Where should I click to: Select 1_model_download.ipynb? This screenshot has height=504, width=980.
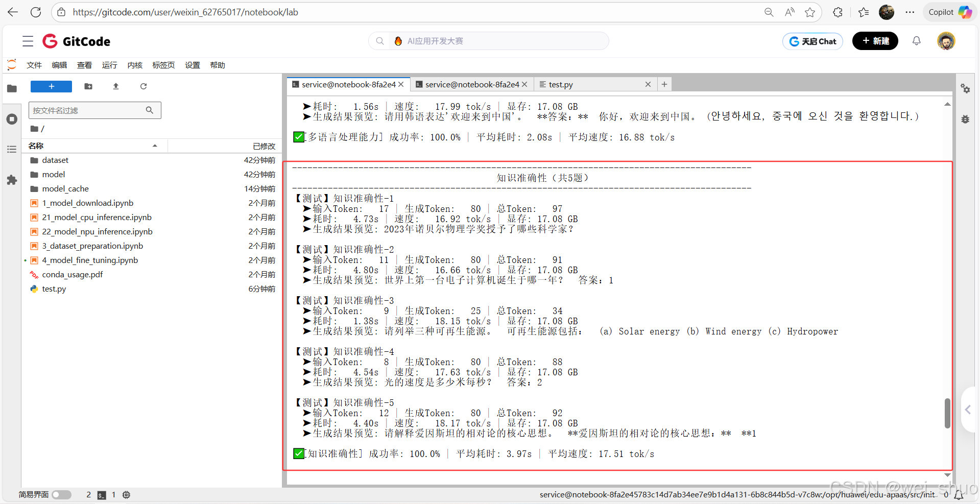point(152,203)
